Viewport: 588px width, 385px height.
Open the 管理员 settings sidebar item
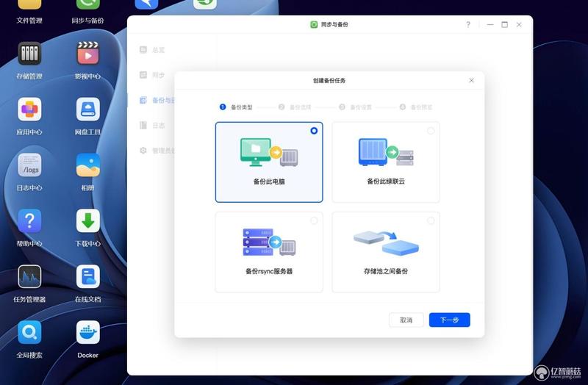click(x=157, y=151)
